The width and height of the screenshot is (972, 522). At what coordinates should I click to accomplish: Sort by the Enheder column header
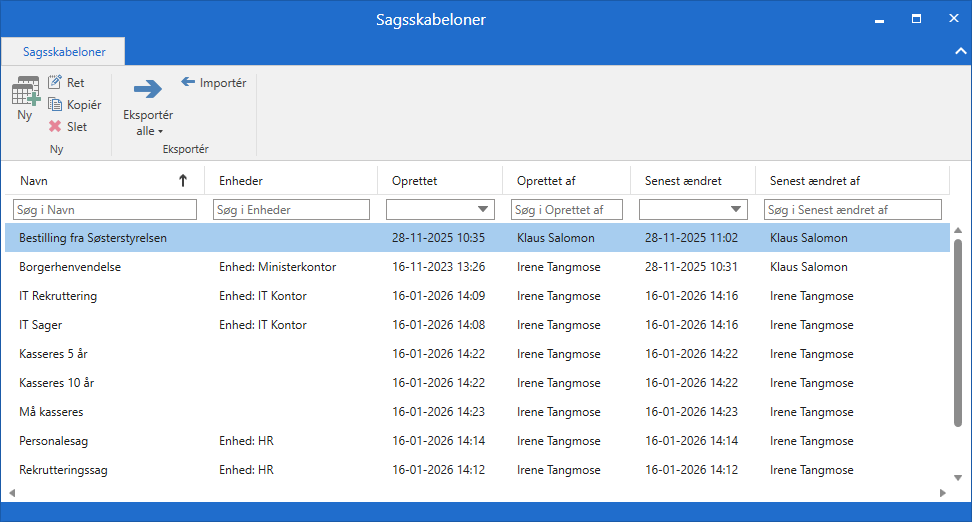(x=241, y=181)
